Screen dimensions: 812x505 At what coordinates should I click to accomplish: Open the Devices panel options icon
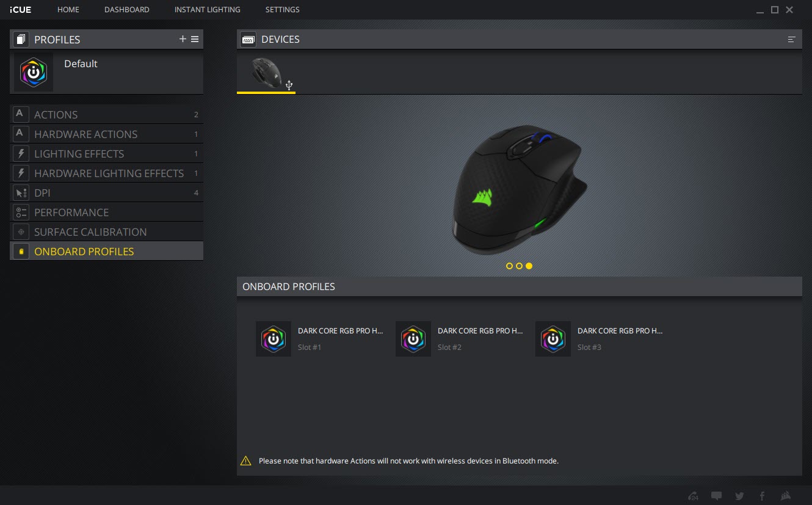tap(792, 39)
